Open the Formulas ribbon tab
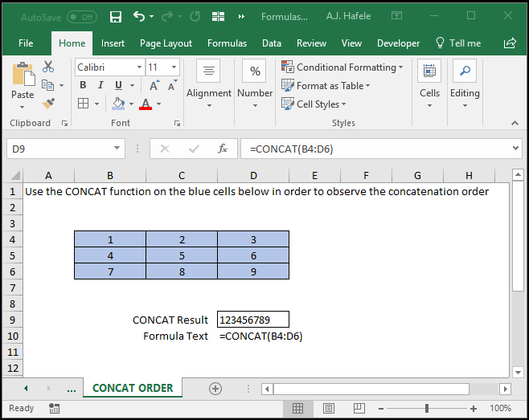The width and height of the screenshot is (529, 420). 227,43
